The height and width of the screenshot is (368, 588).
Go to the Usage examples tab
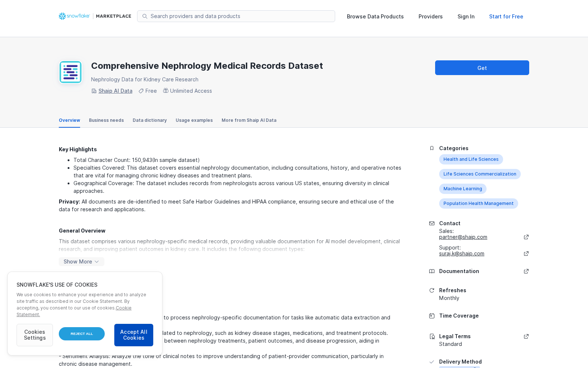click(194, 120)
